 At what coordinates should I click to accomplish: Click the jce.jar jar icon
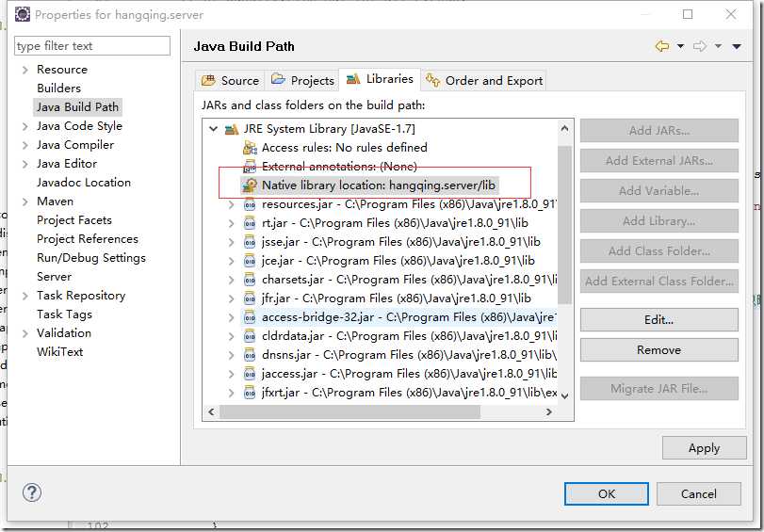[250, 261]
